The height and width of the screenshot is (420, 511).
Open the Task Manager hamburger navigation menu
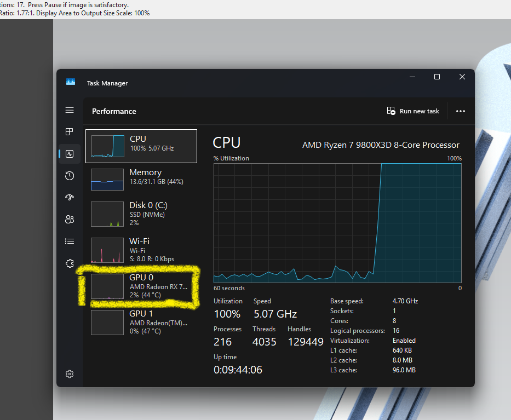(70, 110)
